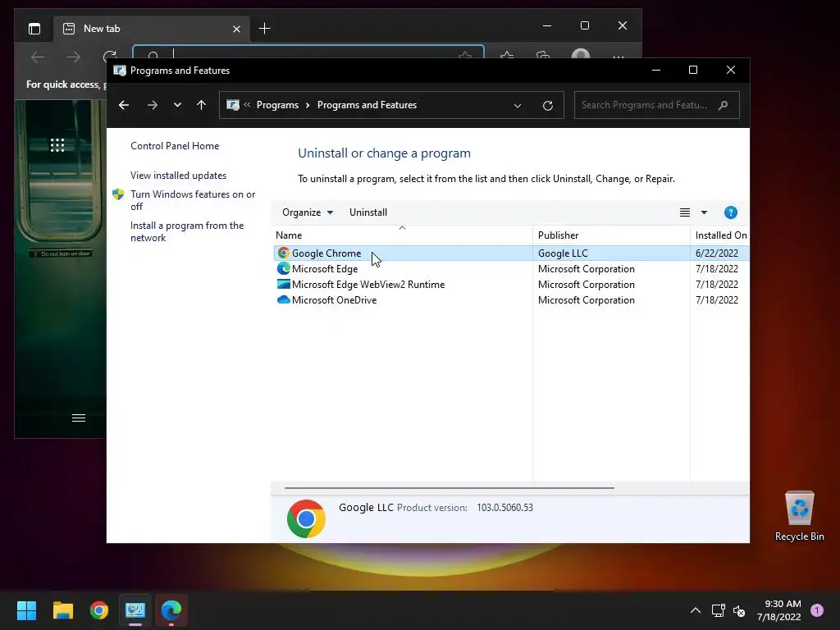Open Help with the question mark icon
The width and height of the screenshot is (840, 630).
pos(731,212)
